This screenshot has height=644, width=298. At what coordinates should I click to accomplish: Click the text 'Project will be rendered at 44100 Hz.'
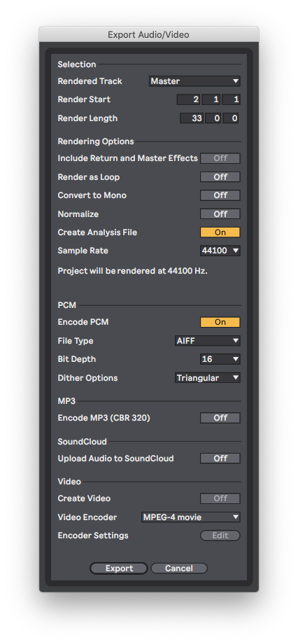click(x=133, y=271)
